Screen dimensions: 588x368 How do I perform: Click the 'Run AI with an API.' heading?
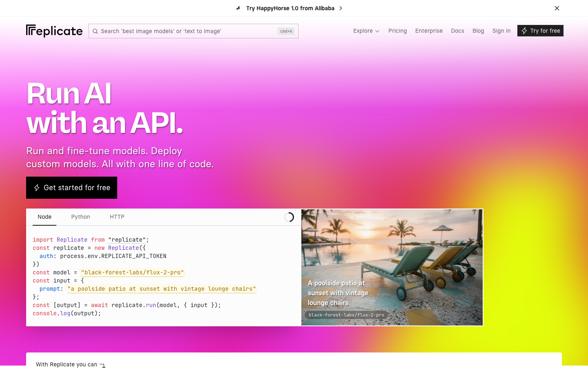105,108
